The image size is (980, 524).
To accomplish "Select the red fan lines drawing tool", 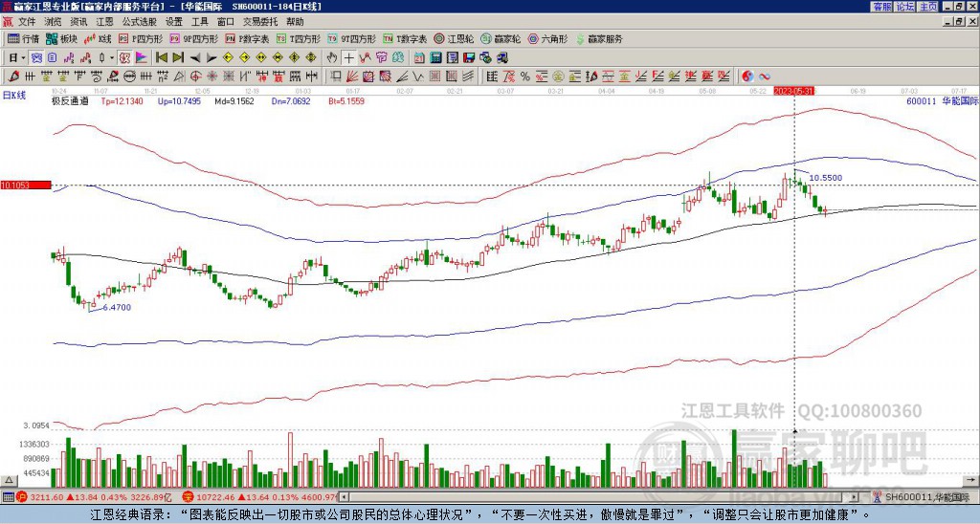I will coord(352,76).
